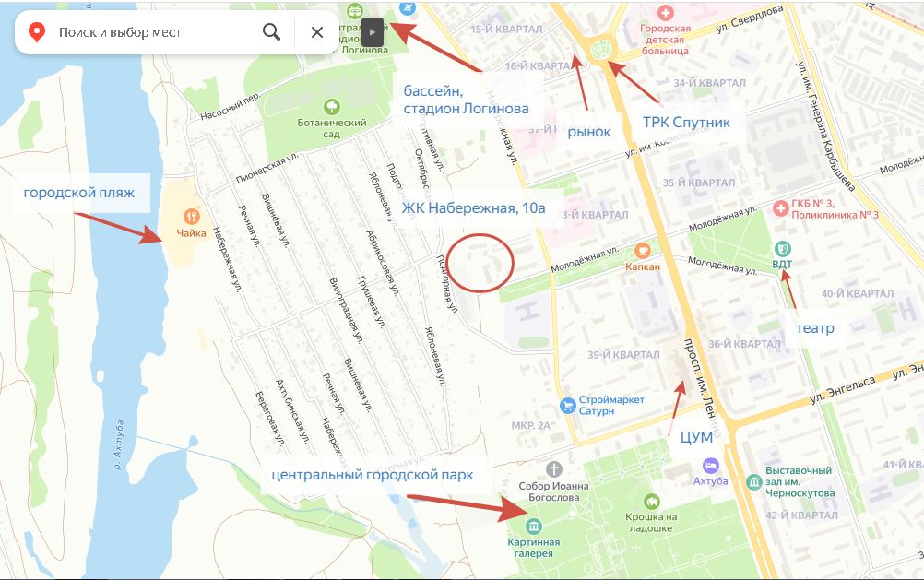This screenshot has width=924, height=580.
Task: Select the Ботанический сад tree icon
Action: [x=332, y=107]
